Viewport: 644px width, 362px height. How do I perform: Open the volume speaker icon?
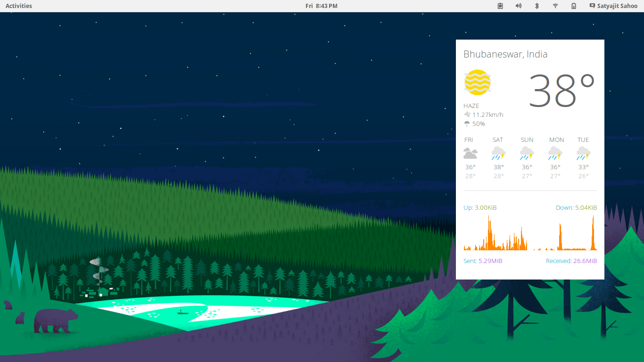click(519, 6)
